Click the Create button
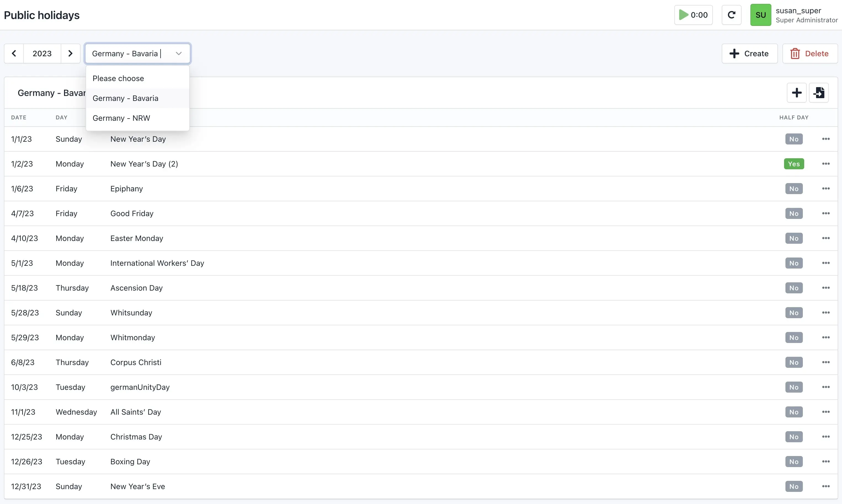This screenshot has height=504, width=842. click(749, 54)
